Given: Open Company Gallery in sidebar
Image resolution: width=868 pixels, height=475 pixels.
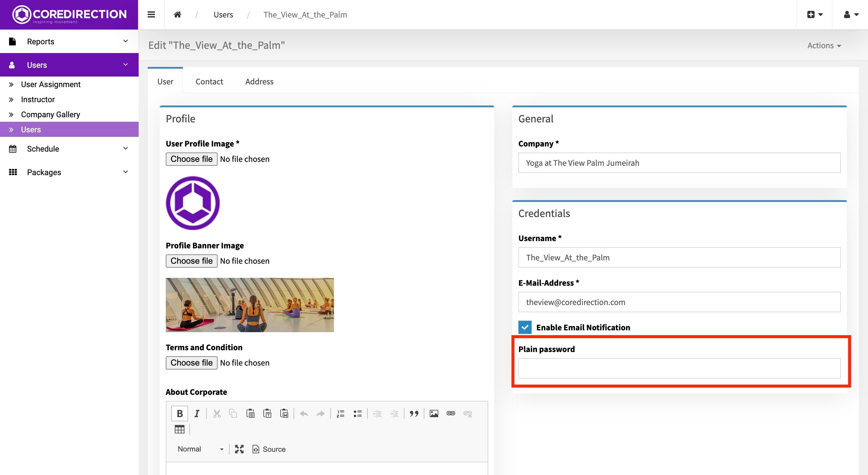Looking at the screenshot, I should [x=69, y=114].
